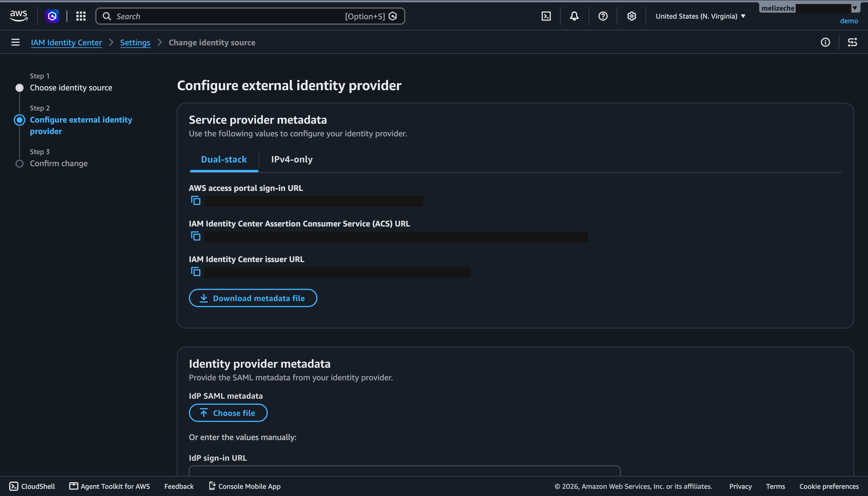
Task: Click the Amazon Q icon in the search box
Action: [393, 16]
